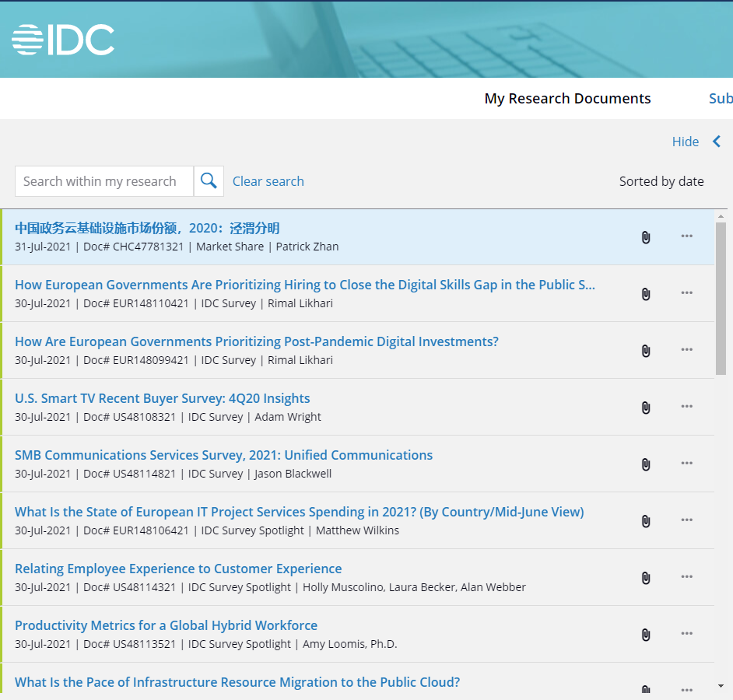733x700 pixels.
Task: Click paperclip icon for SMB Communications Services Survey
Action: pyautogui.click(x=646, y=464)
